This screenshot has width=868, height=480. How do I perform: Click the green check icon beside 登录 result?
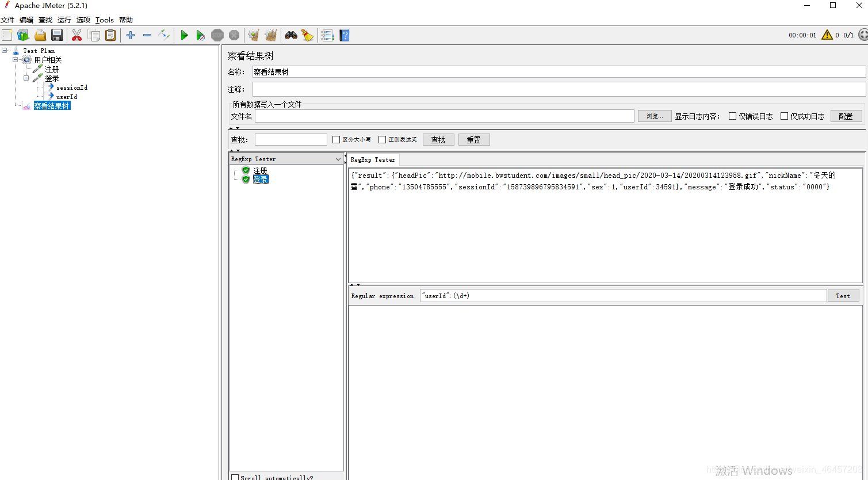[x=246, y=180]
